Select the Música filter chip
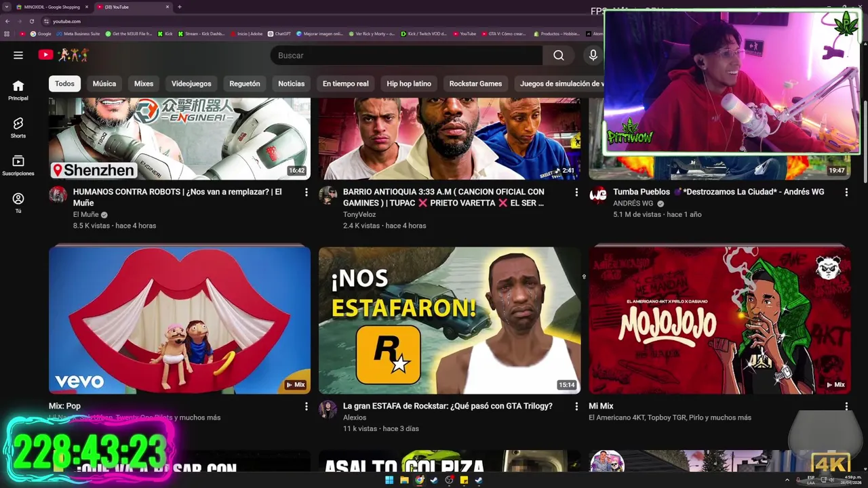The image size is (868, 488). (x=104, y=83)
